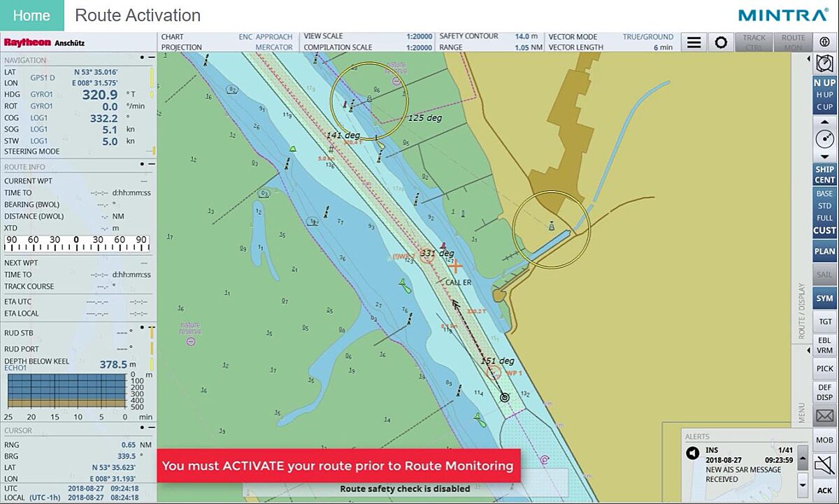
Task: Click the compass icon beside ROUTE MON
Action: click(x=824, y=42)
